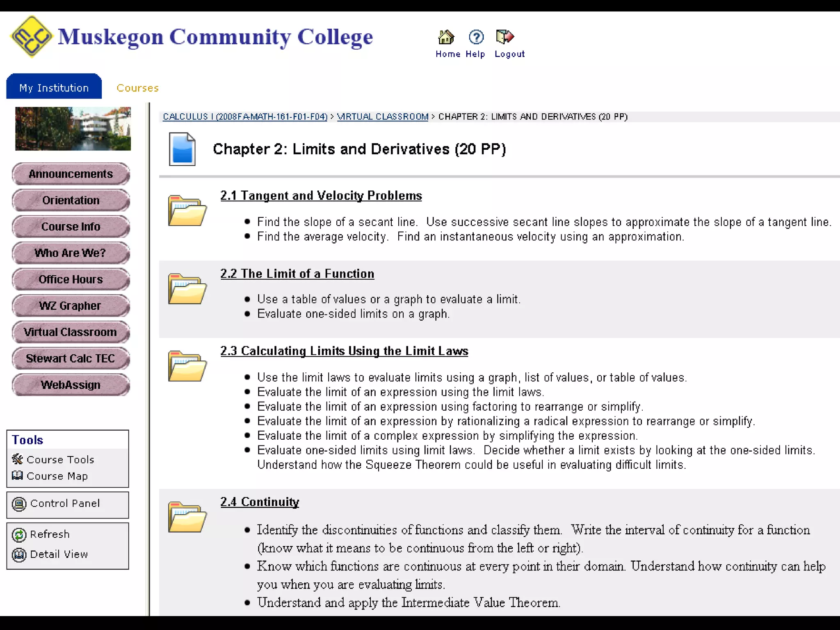
Task: Click the Course Map tool link
Action: 57,476
